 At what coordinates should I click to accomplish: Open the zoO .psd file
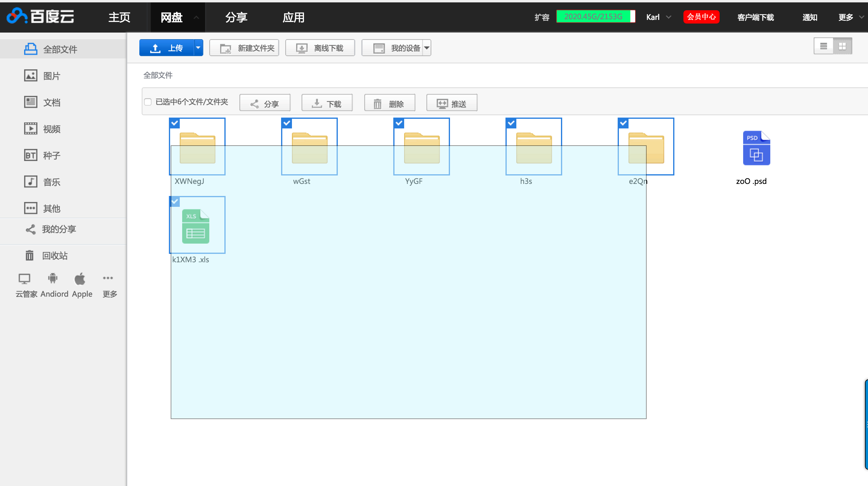tap(756, 149)
